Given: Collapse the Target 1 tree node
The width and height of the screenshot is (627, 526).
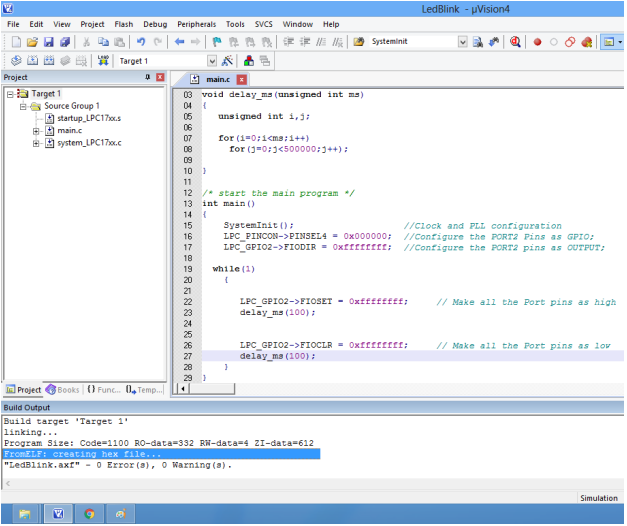Looking at the screenshot, I should coord(11,93).
